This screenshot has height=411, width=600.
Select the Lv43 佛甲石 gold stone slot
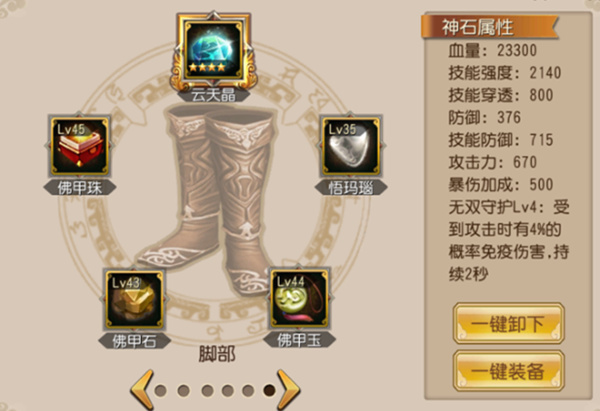coord(134,300)
